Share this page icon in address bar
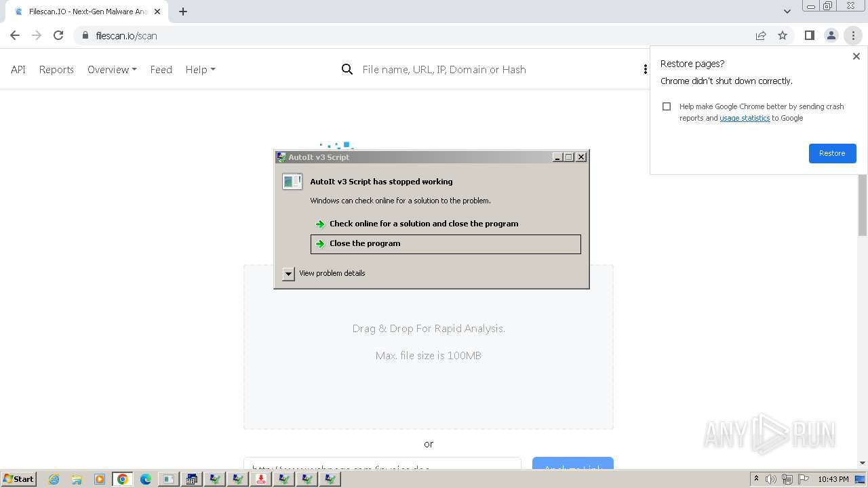Image resolution: width=868 pixels, height=488 pixels. point(761,35)
